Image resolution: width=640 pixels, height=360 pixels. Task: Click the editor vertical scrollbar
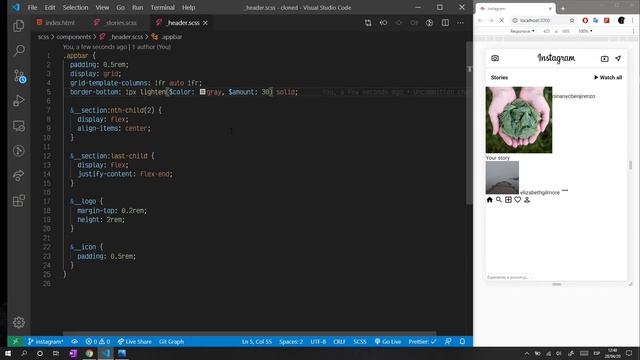469,122
